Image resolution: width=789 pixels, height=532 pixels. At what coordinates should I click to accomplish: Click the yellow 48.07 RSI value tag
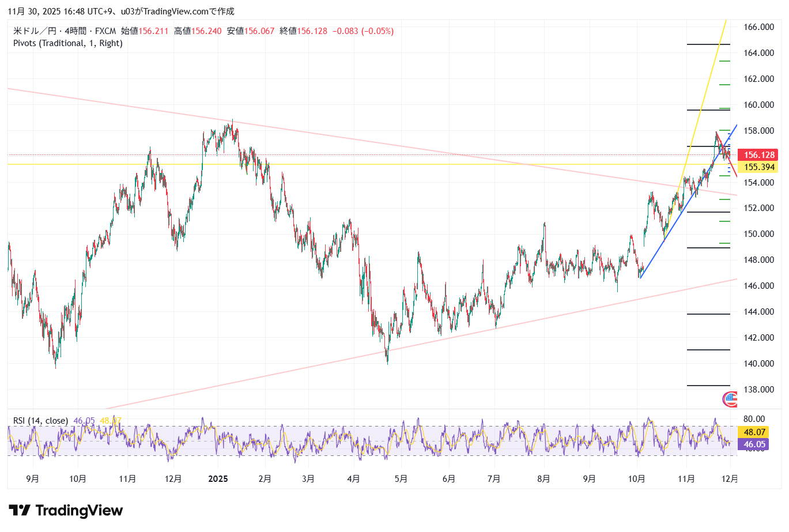[x=754, y=432]
